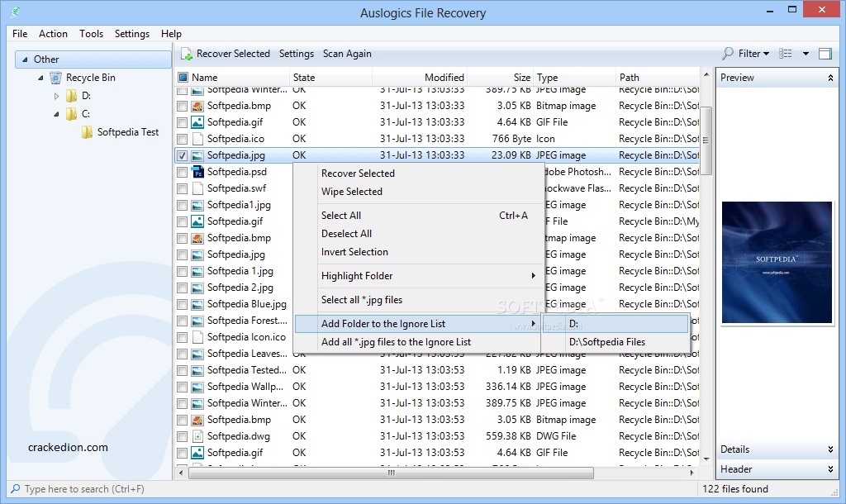Check the Softpedia.psd checkbox
This screenshot has width=846, height=504.
(x=183, y=172)
